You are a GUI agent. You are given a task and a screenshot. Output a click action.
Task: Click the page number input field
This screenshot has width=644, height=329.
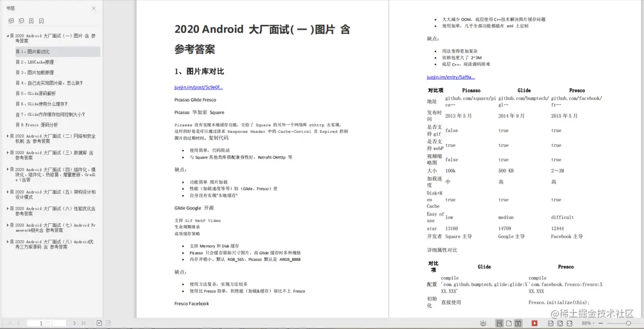(46, 323)
